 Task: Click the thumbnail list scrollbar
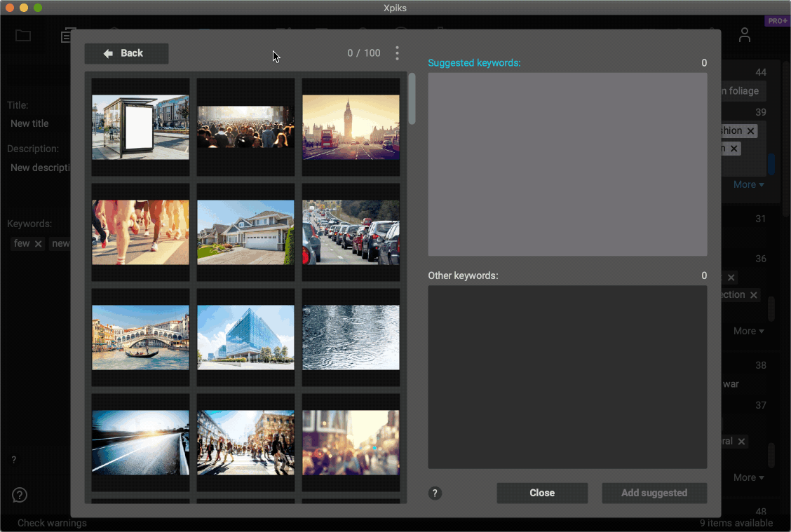point(412,99)
